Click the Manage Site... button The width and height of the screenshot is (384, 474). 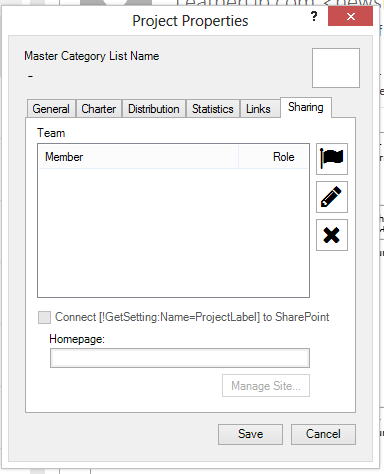pos(266,386)
